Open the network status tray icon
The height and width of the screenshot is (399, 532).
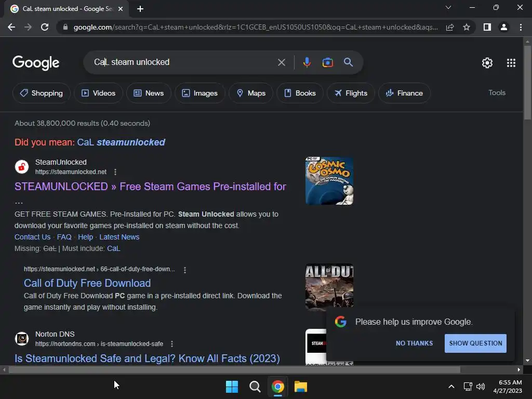pos(468,387)
